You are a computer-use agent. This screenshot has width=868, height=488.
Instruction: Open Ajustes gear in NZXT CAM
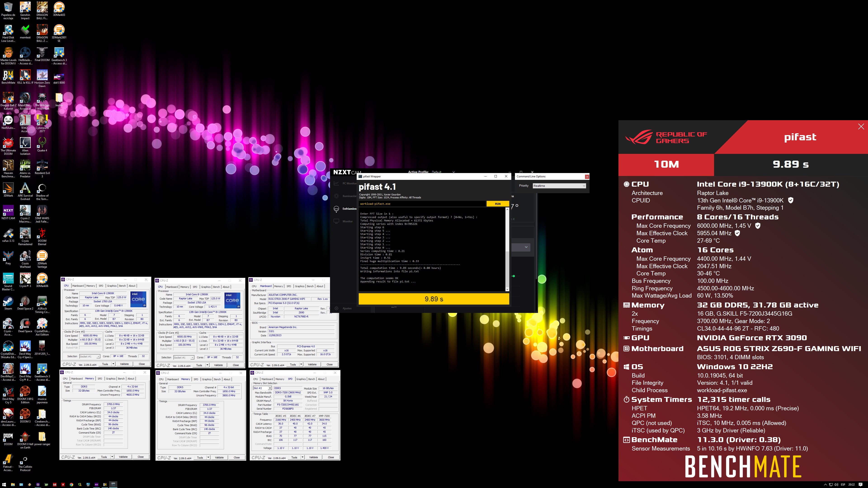(x=336, y=308)
